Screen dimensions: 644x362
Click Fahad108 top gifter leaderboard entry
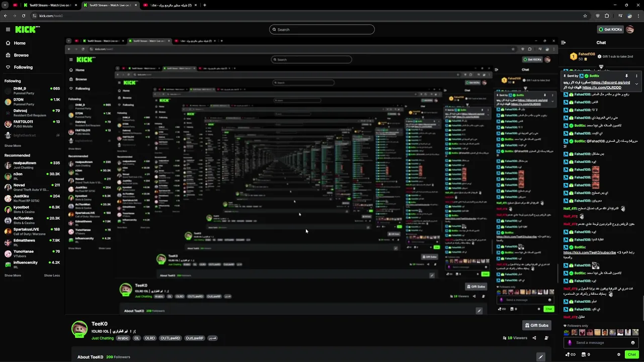[x=583, y=56]
